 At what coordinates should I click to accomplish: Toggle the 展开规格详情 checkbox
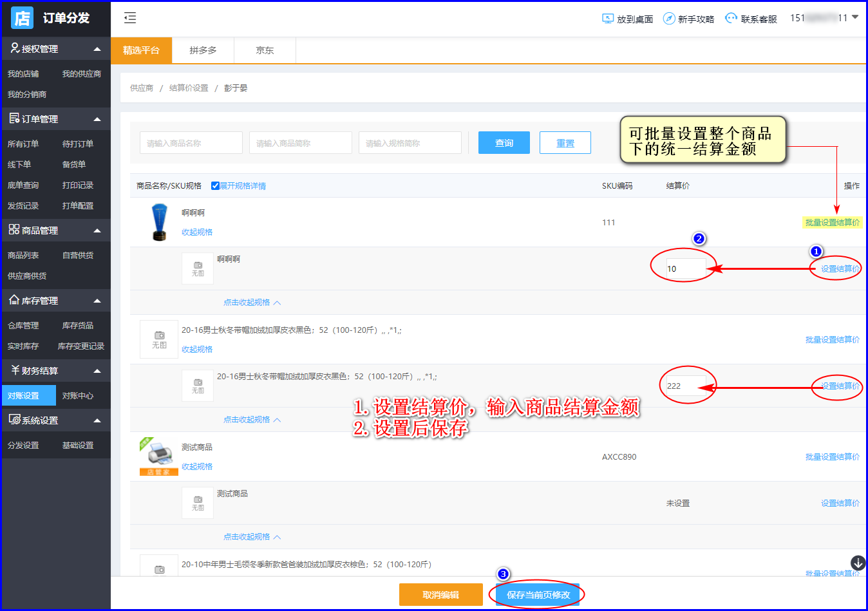(215, 186)
